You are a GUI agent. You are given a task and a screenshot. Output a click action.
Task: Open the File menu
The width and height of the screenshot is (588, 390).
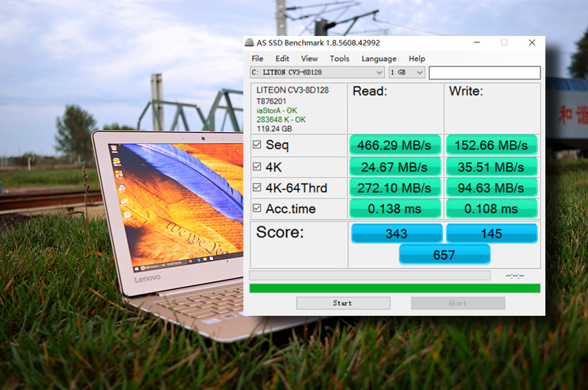click(x=257, y=59)
